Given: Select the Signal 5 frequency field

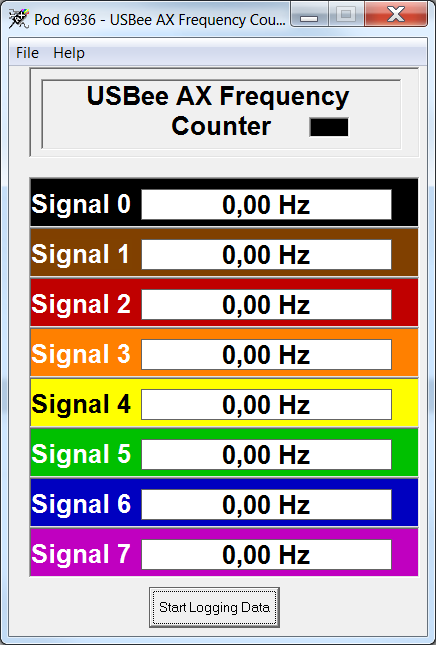Looking at the screenshot, I should point(266,455).
